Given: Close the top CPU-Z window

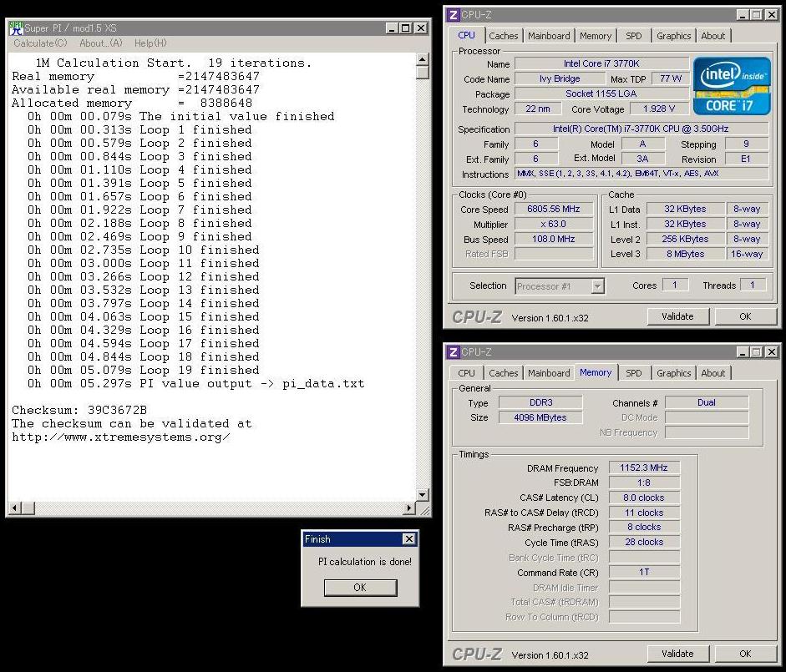Looking at the screenshot, I should 772,15.
